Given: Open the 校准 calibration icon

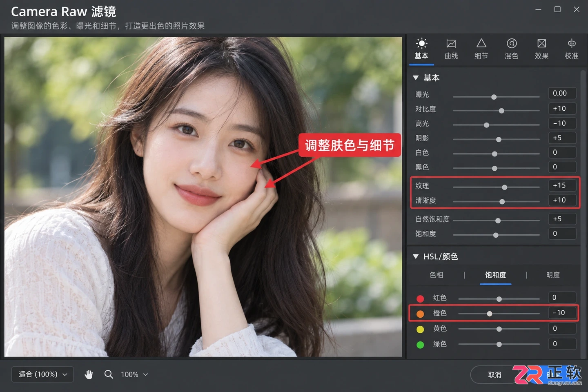Looking at the screenshot, I should (x=572, y=43).
